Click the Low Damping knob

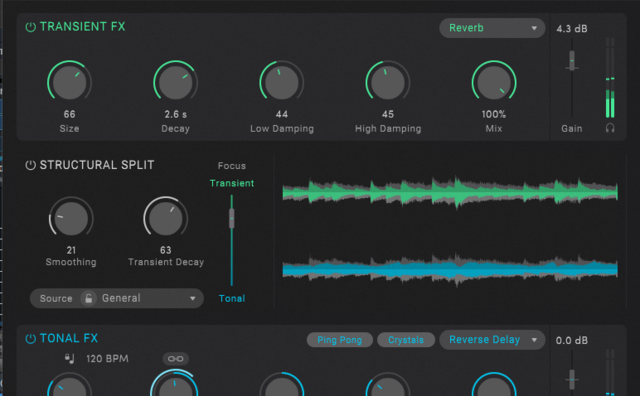coord(282,82)
